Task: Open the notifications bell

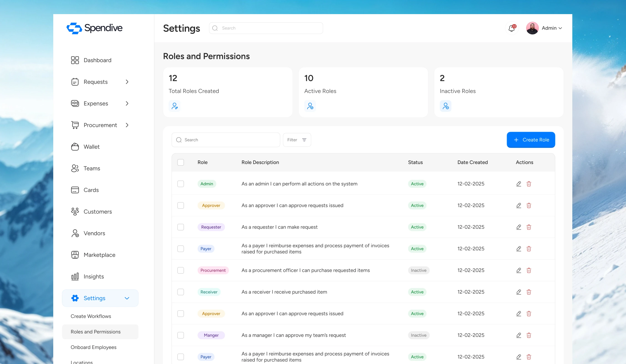Action: click(x=512, y=28)
